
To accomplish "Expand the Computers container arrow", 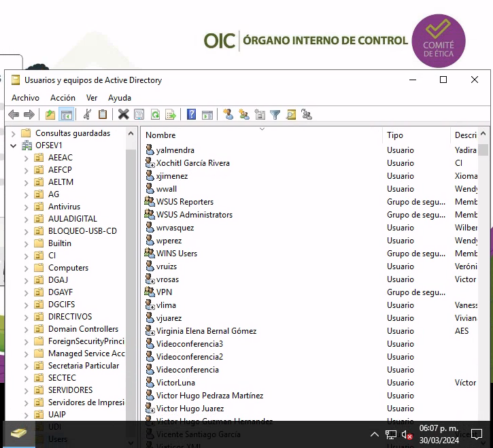I will [x=27, y=269].
